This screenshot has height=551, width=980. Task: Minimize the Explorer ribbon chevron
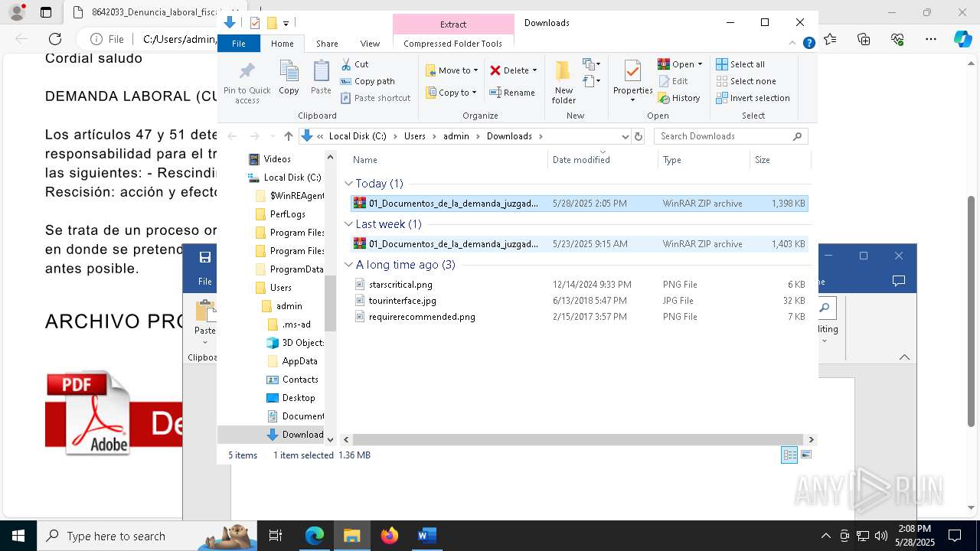(793, 44)
